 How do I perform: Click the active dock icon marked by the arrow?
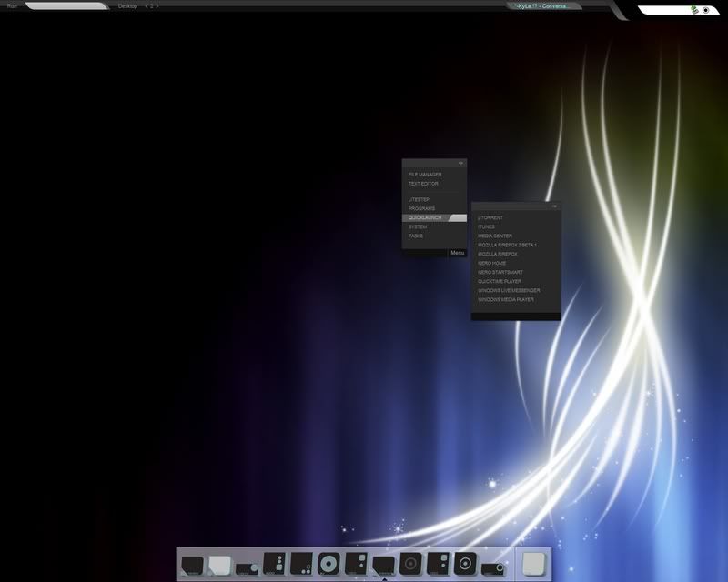point(383,565)
